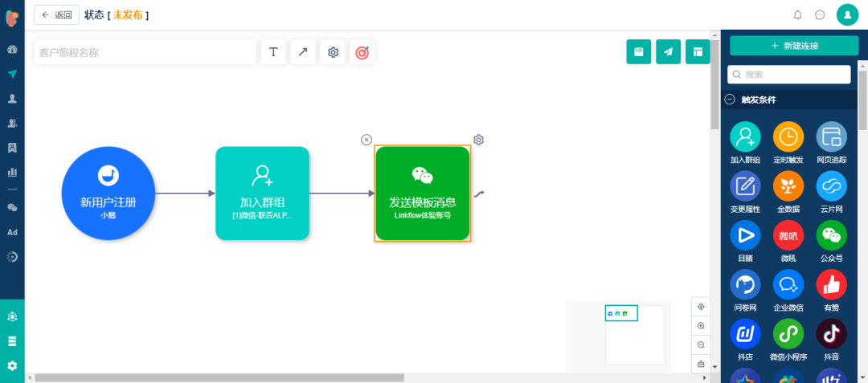Open settings gear on 发送模板消息 node
The image size is (868, 383).
[x=479, y=140]
